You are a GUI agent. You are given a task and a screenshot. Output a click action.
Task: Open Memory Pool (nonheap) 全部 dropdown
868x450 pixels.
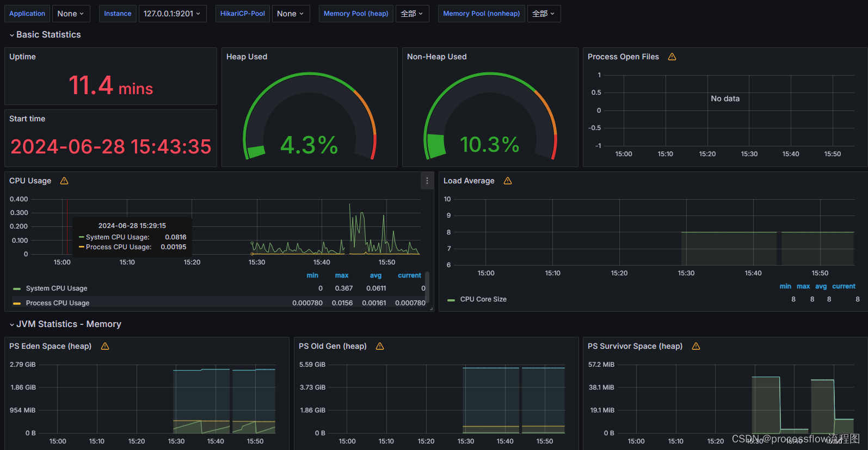[544, 14]
